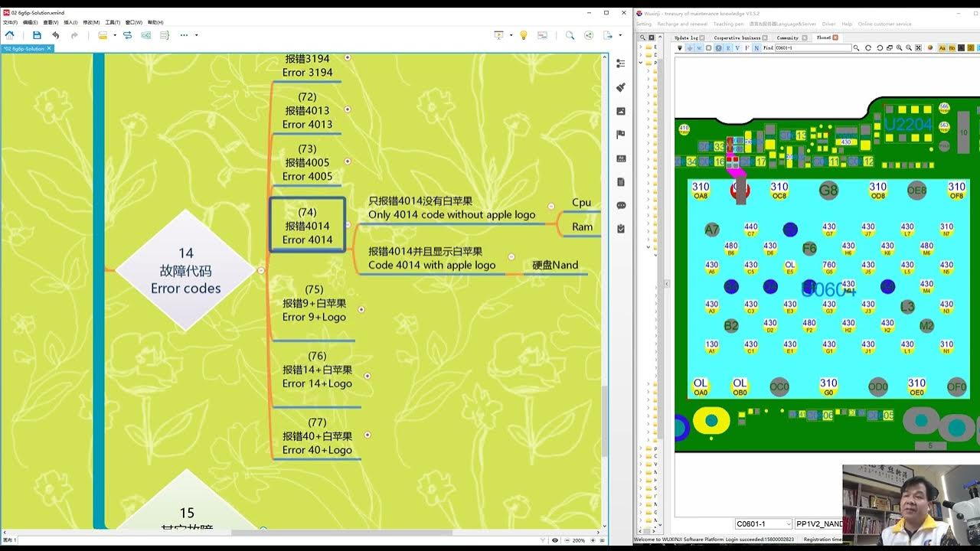The image size is (980, 551).
Task: Open the C0601-1 component dropdown
Action: point(788,524)
